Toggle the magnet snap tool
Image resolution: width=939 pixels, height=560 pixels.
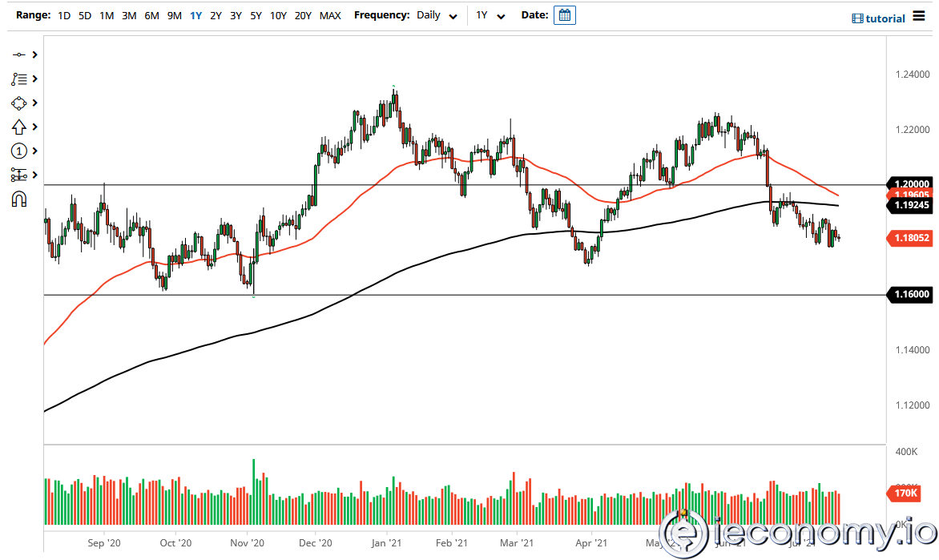coord(18,199)
